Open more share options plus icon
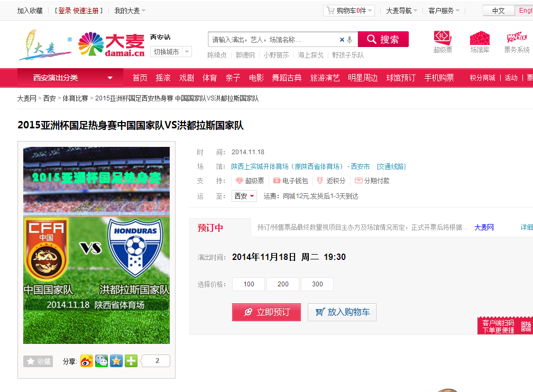533x392 pixels. [x=131, y=361]
